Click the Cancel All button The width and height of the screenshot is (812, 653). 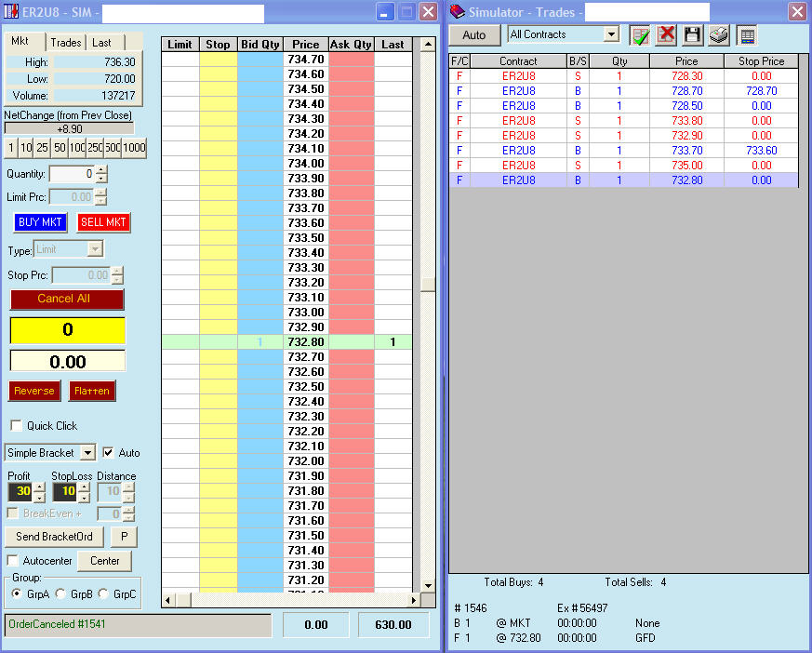click(x=66, y=299)
